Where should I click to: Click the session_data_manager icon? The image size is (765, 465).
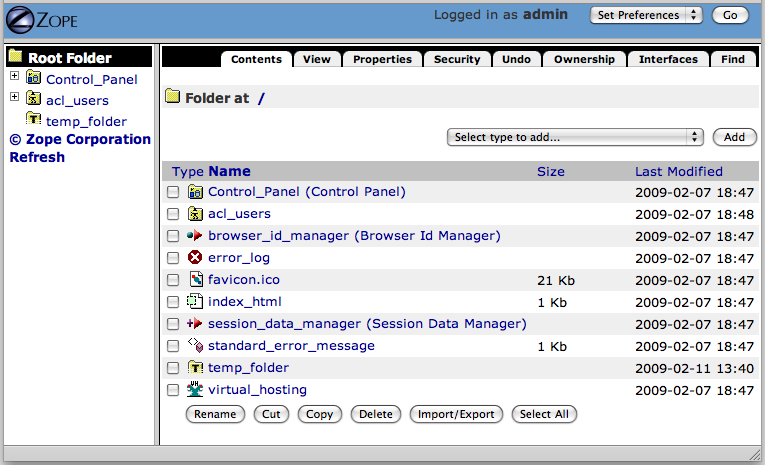[x=195, y=323]
